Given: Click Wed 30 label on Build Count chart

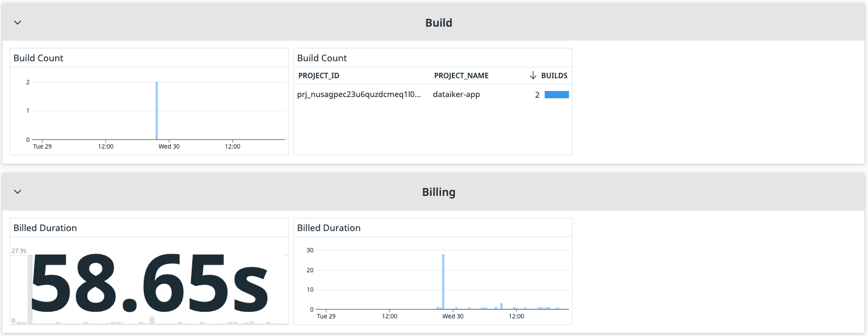Looking at the screenshot, I should pyautogui.click(x=169, y=146).
